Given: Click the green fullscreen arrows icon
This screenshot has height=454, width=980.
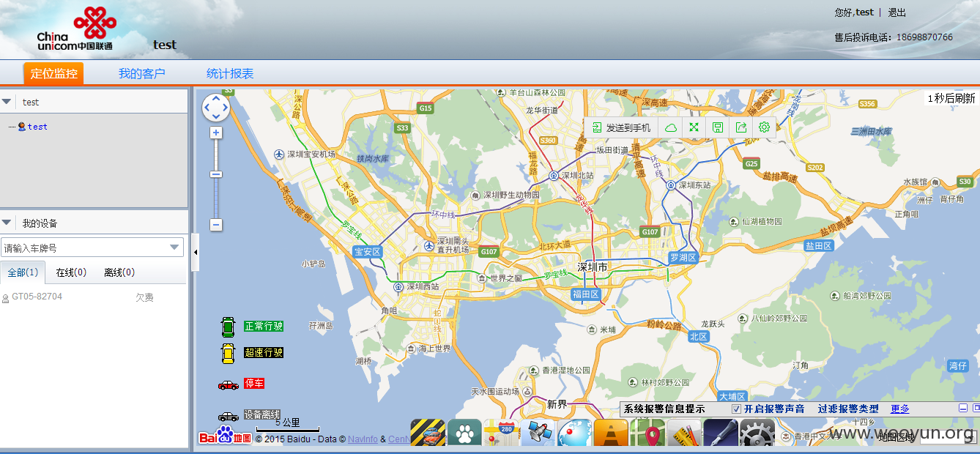Looking at the screenshot, I should click(x=694, y=127).
